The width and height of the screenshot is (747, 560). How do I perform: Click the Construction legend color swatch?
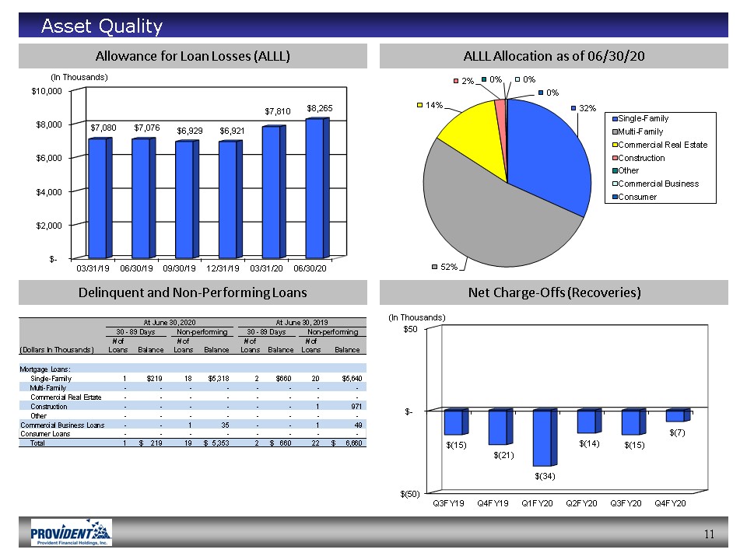pyautogui.click(x=615, y=158)
